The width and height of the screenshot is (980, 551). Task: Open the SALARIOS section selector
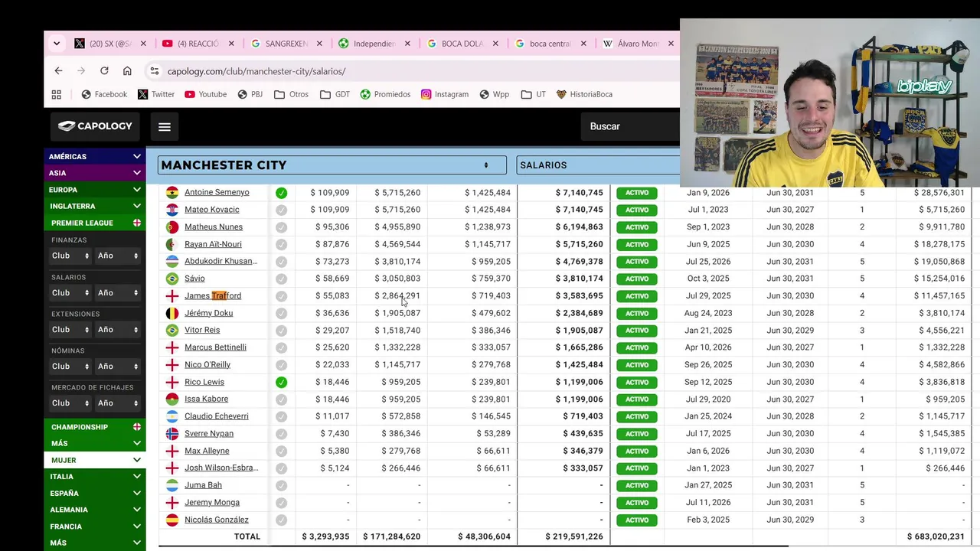[598, 165]
